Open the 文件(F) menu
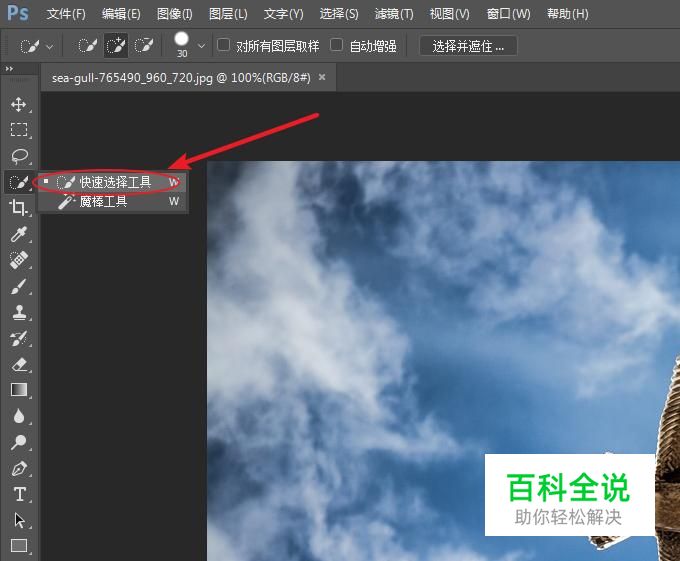 click(66, 14)
